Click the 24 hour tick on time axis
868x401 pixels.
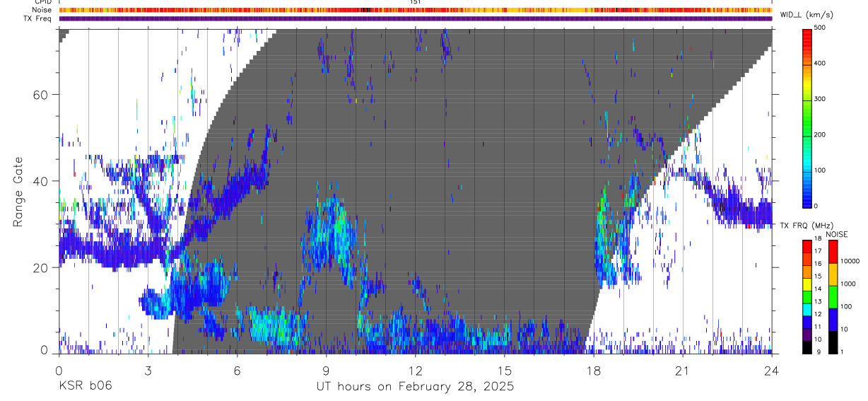point(771,370)
